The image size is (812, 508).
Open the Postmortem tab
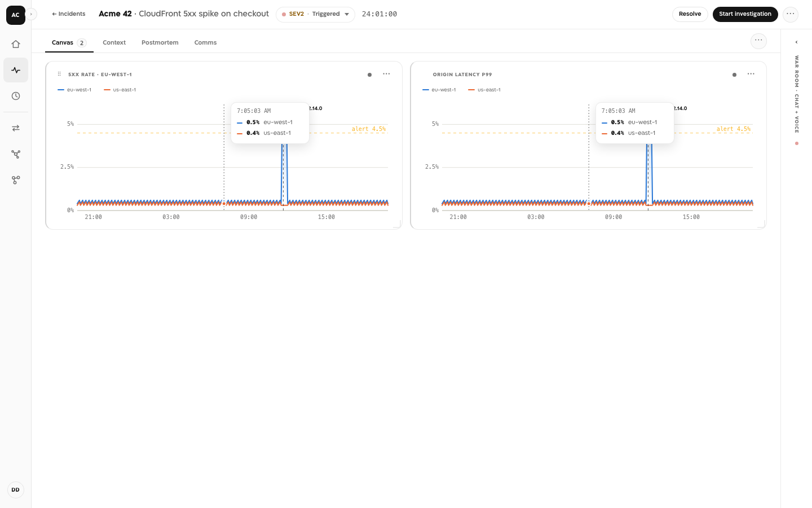tap(160, 43)
